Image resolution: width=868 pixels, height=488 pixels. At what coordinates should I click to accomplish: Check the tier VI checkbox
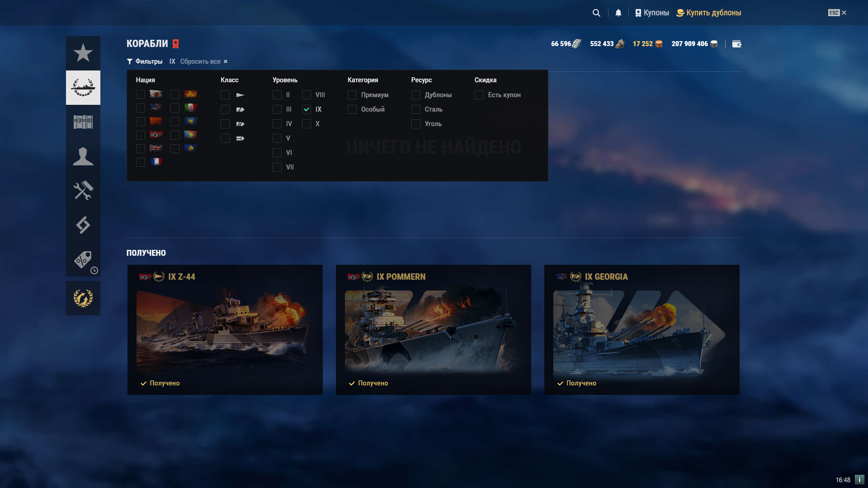(x=277, y=153)
